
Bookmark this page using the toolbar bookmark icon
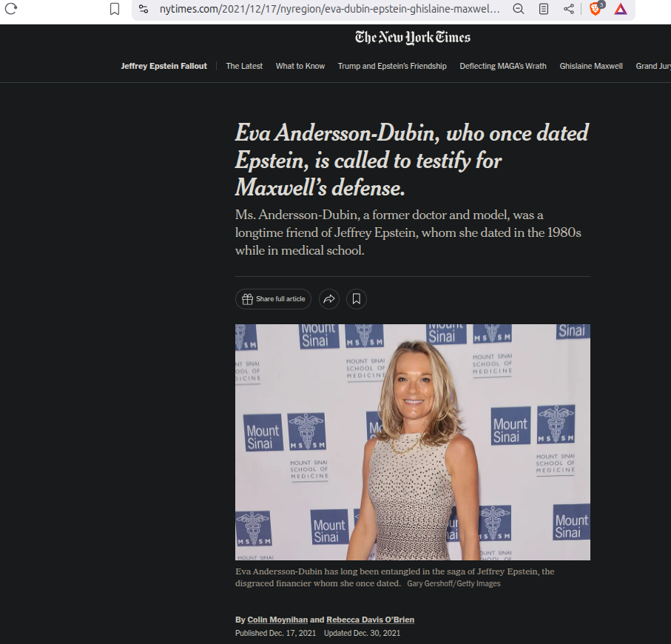(115, 9)
